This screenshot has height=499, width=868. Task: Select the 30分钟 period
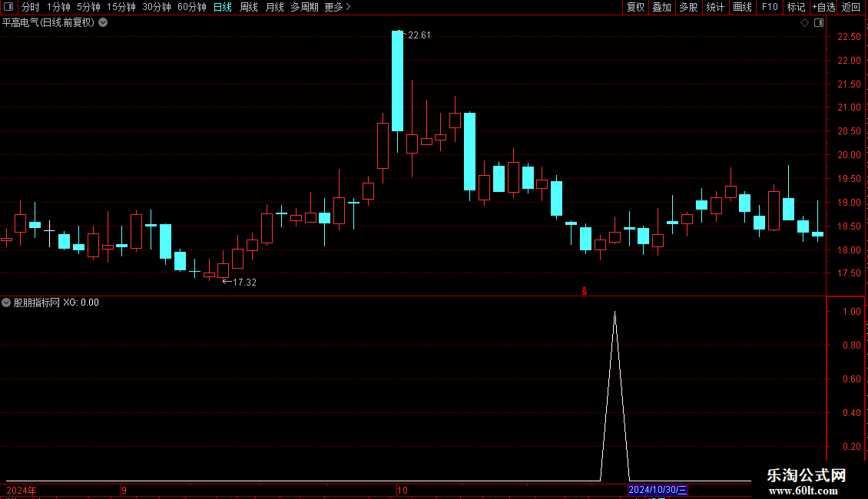click(x=156, y=7)
